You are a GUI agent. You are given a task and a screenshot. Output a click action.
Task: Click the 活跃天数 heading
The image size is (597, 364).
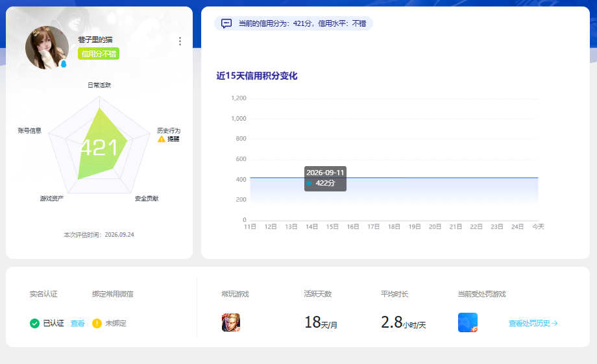coord(318,294)
